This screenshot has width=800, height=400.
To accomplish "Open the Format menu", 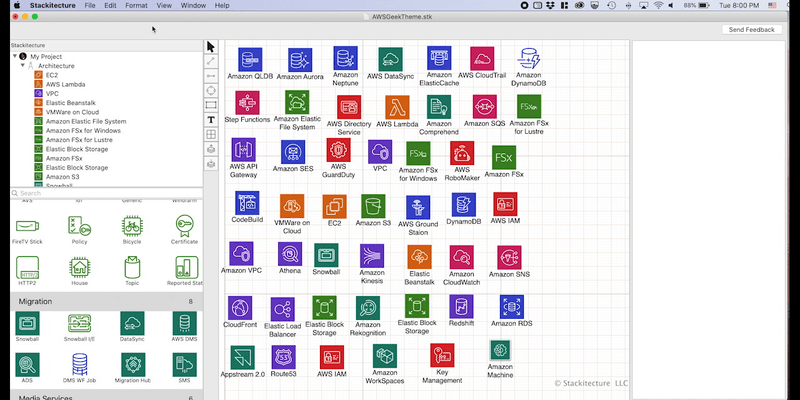I will (x=137, y=6).
